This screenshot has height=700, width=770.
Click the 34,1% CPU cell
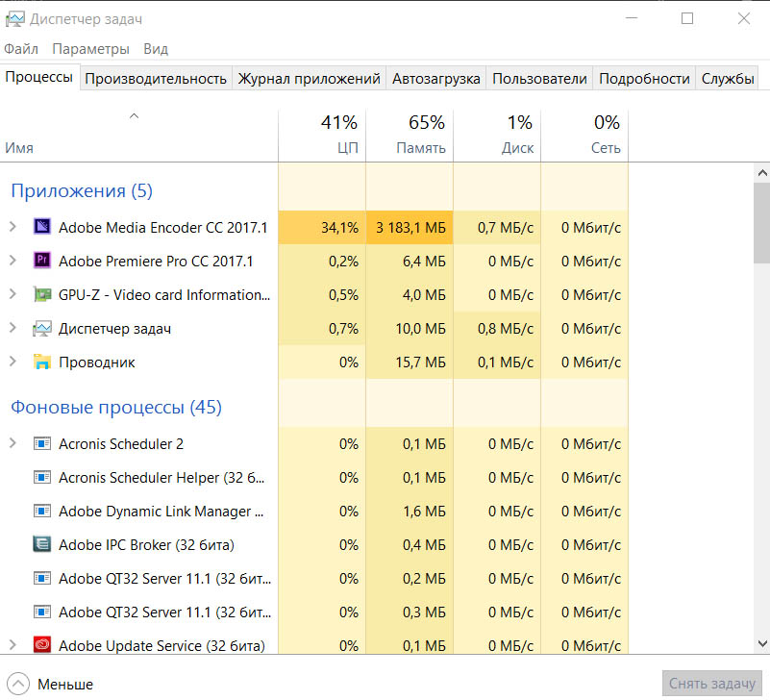point(322,228)
